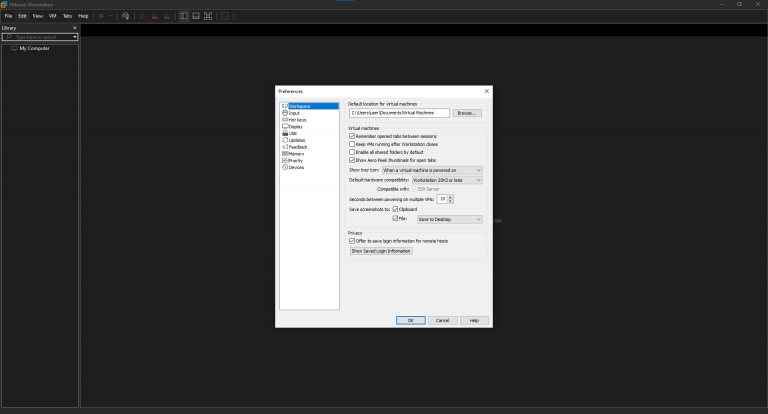
Task: Open the File menu
Action: pyautogui.click(x=8, y=16)
